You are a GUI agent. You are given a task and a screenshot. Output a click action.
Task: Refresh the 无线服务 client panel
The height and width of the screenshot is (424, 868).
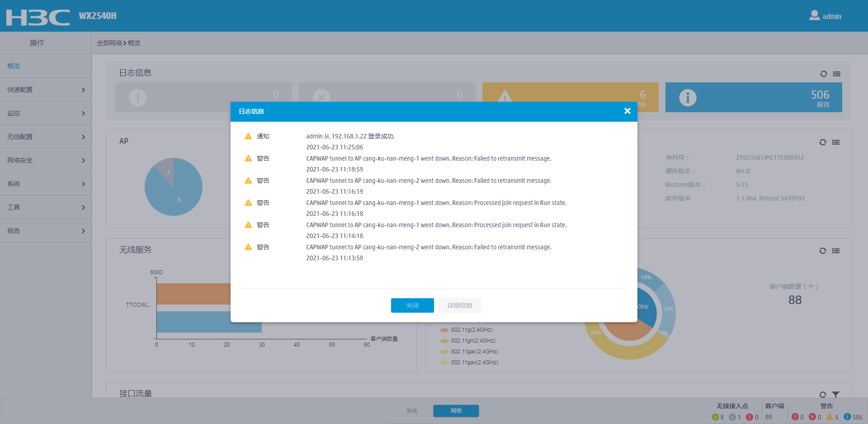pyautogui.click(x=823, y=251)
